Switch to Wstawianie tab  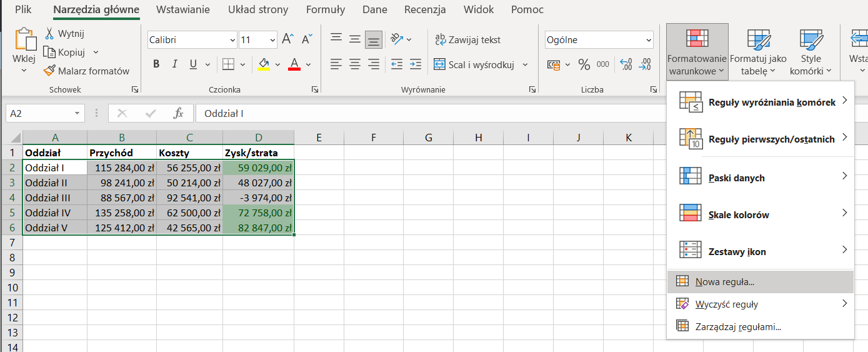183,9
